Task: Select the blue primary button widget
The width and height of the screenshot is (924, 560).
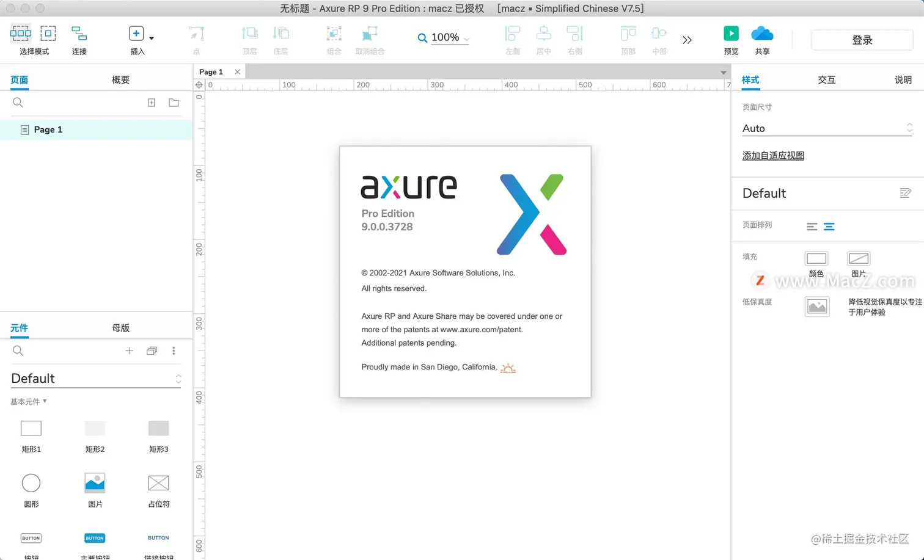Action: 95,538
